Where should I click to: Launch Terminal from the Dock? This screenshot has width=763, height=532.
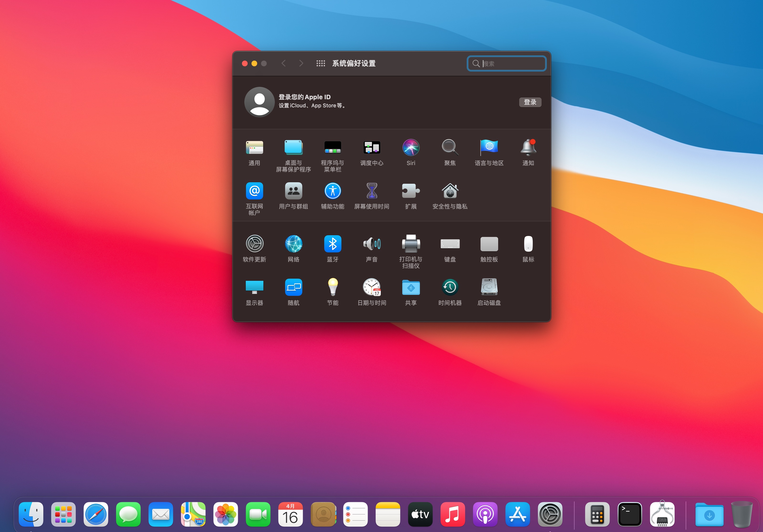click(629, 514)
